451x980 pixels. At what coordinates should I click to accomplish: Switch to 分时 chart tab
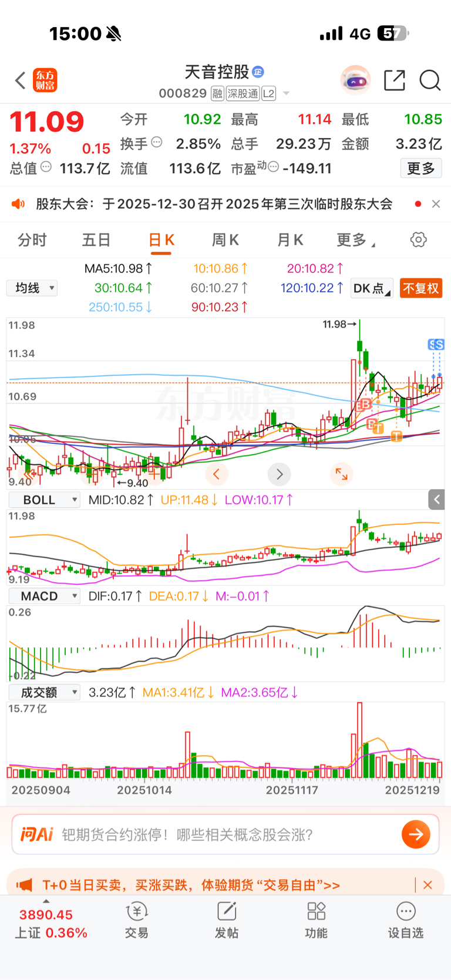32,240
